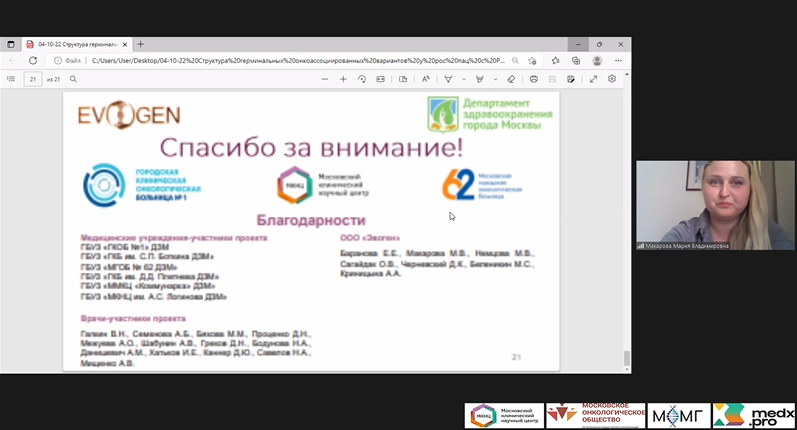797x430 pixels.
Task: Click Московское онкологическое общество logo
Action: pyautogui.click(x=596, y=416)
